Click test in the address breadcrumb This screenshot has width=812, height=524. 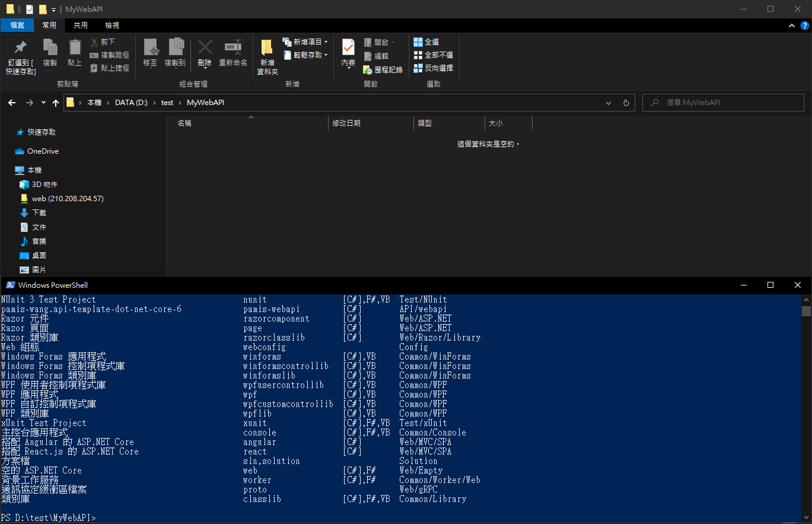pyautogui.click(x=167, y=103)
